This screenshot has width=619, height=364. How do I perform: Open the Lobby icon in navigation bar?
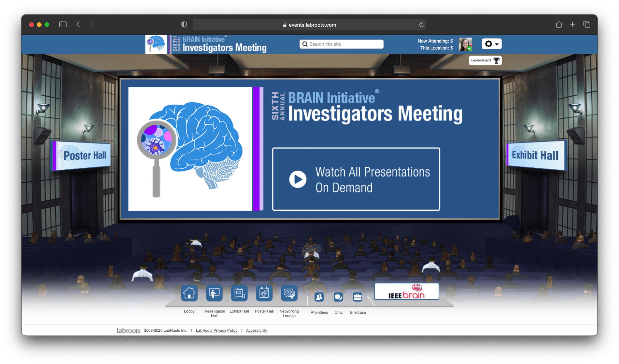pos(189,293)
